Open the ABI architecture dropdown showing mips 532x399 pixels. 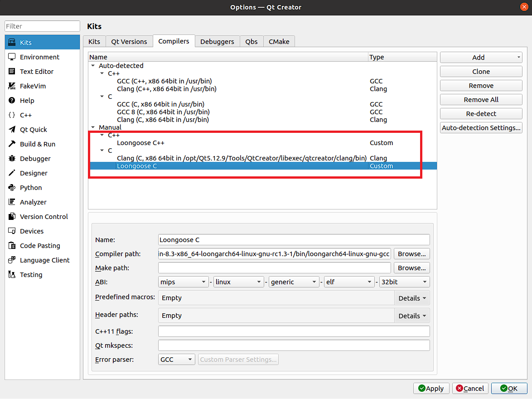tap(183, 282)
